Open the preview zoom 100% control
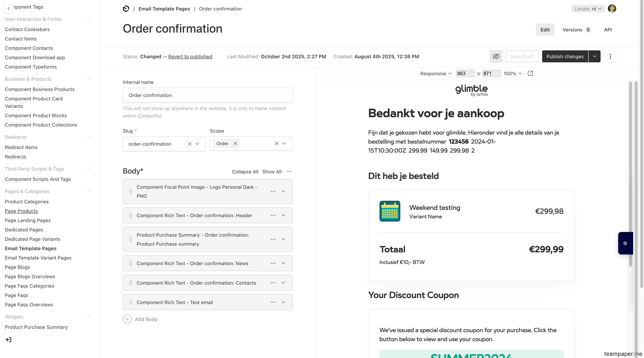This screenshot has height=358, width=644. [x=513, y=74]
